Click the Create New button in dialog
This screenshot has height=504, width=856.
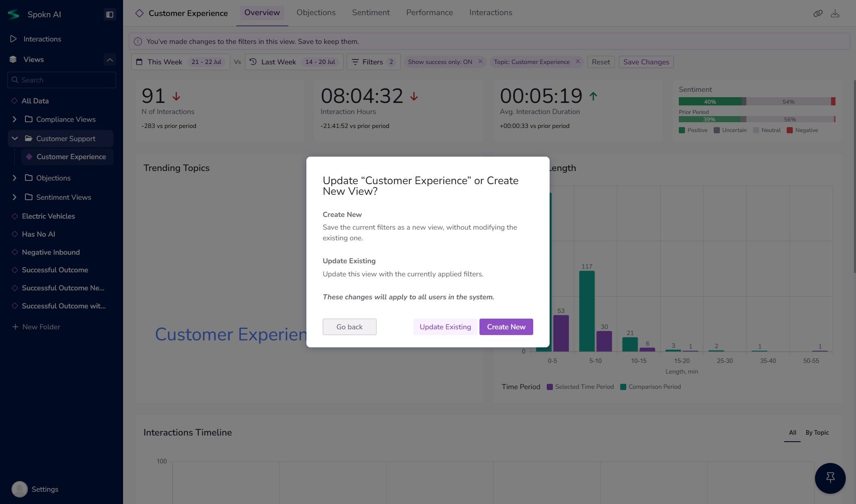(506, 327)
